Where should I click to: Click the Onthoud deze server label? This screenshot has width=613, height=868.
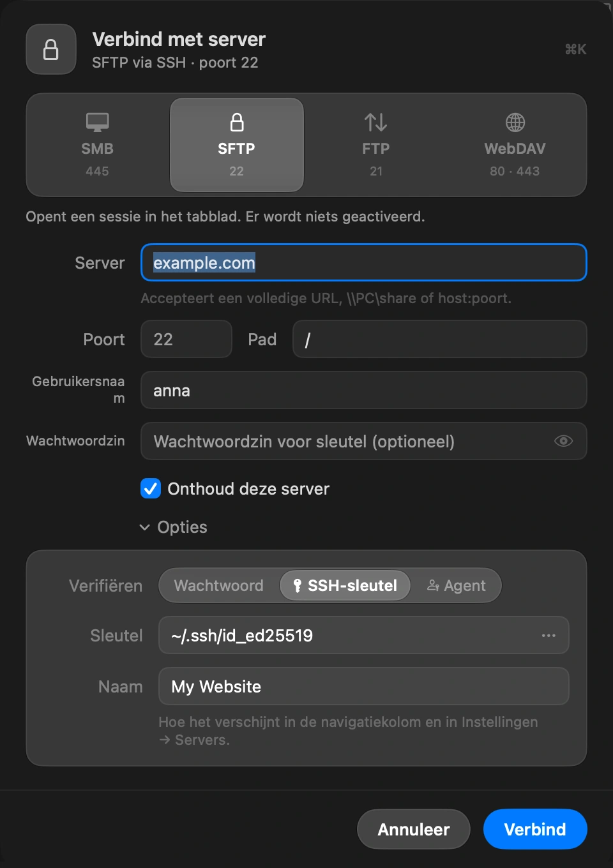point(248,489)
